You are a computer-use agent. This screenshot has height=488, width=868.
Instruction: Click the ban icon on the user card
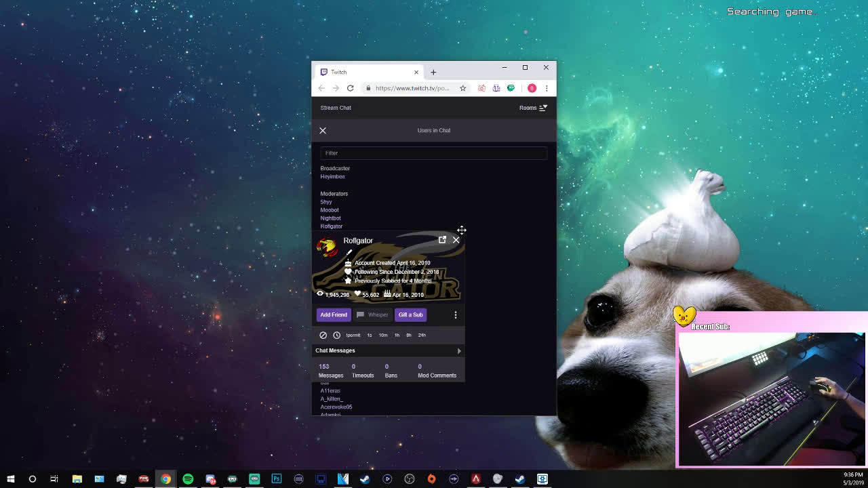[x=323, y=335]
